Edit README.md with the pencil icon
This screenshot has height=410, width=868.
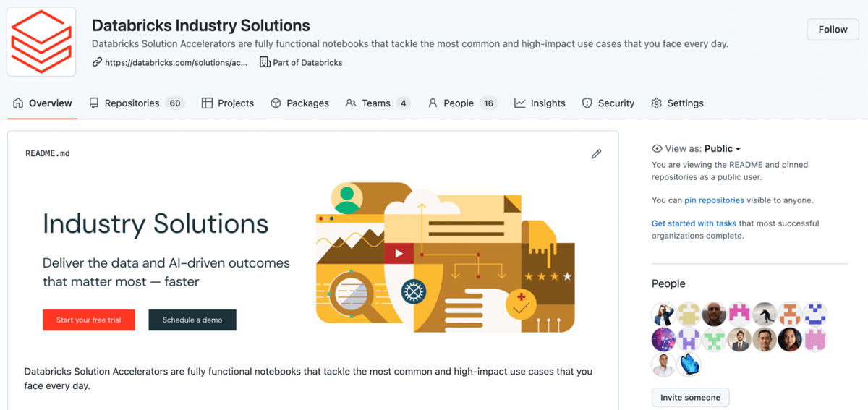pyautogui.click(x=596, y=154)
